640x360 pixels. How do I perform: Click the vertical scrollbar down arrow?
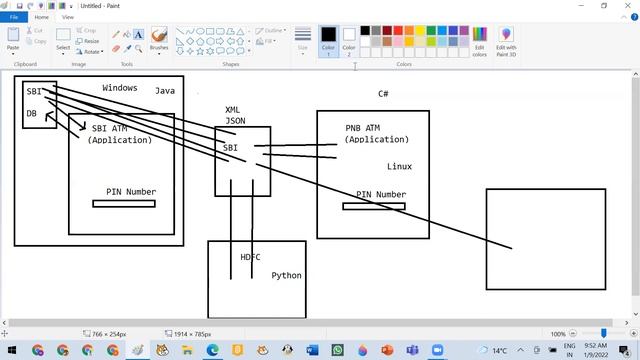click(x=636, y=314)
